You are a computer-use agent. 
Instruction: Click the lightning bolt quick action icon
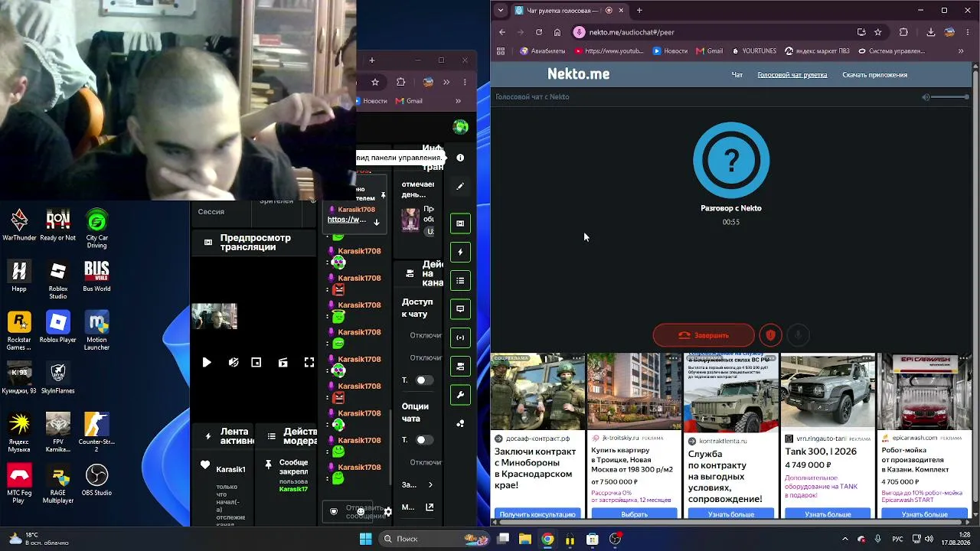460,252
